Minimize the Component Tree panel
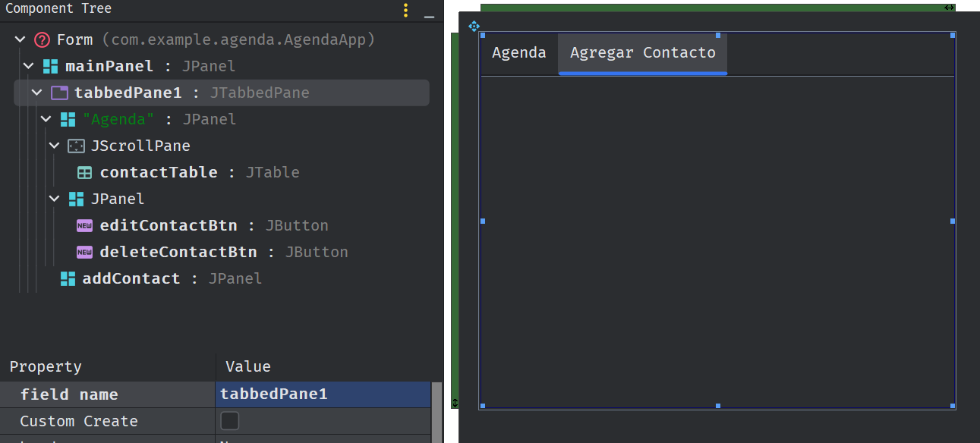 (429, 11)
